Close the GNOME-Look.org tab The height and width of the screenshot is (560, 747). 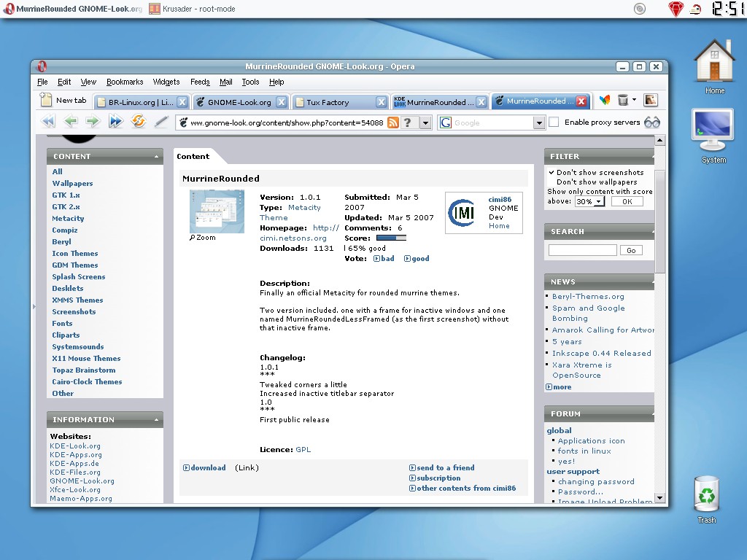pos(282,102)
